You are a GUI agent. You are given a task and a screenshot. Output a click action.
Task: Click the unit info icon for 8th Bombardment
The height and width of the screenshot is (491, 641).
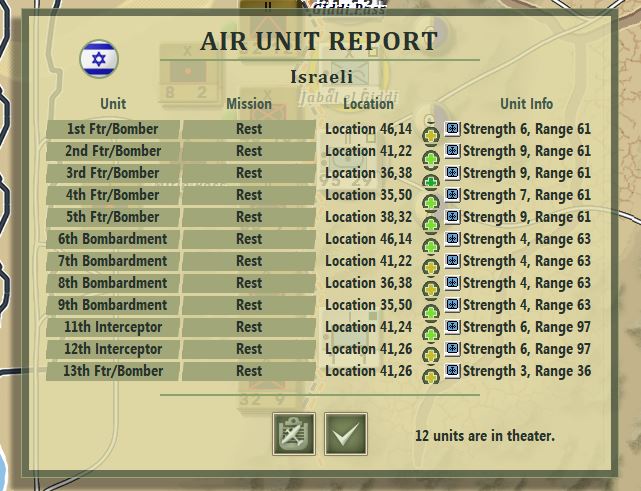(453, 283)
